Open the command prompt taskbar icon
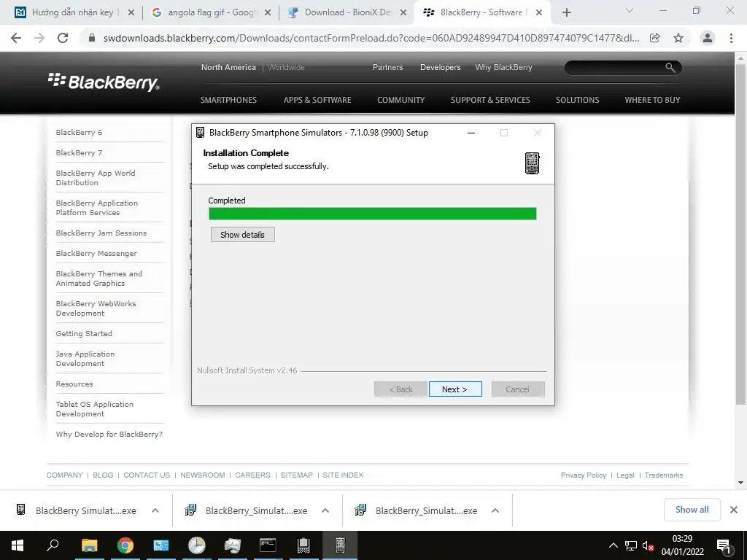 tap(268, 545)
